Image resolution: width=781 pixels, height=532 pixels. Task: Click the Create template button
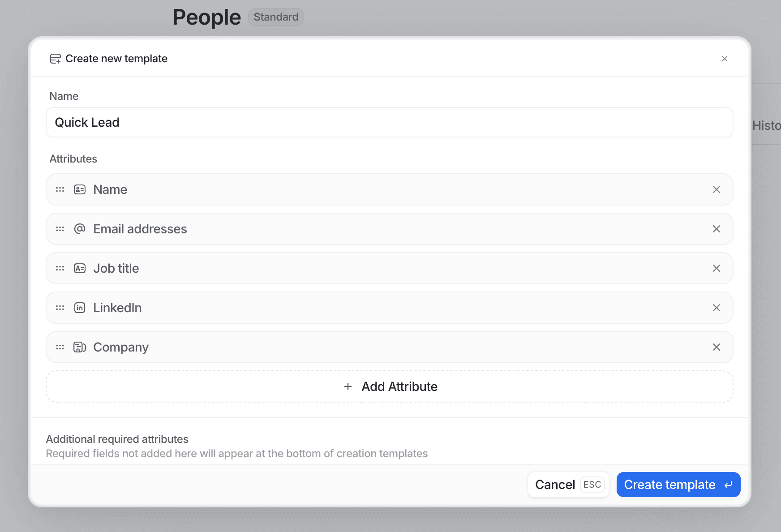click(x=678, y=485)
